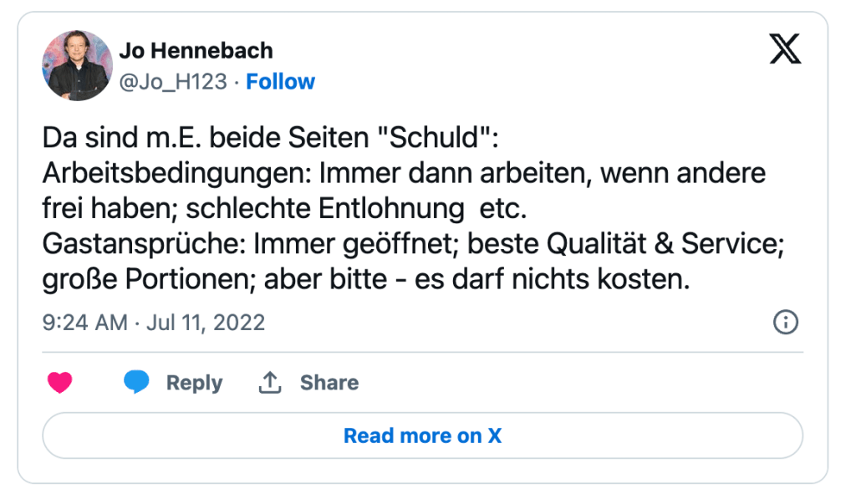Click the Jul 11, 2022 date
The image size is (856, 504).
tap(204, 323)
